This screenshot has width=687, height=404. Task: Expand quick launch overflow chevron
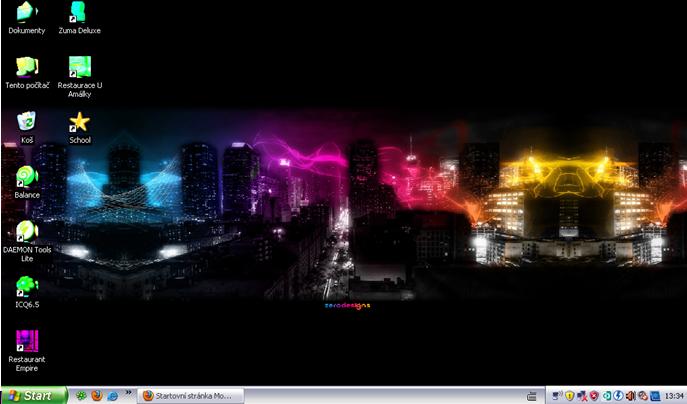click(128, 393)
